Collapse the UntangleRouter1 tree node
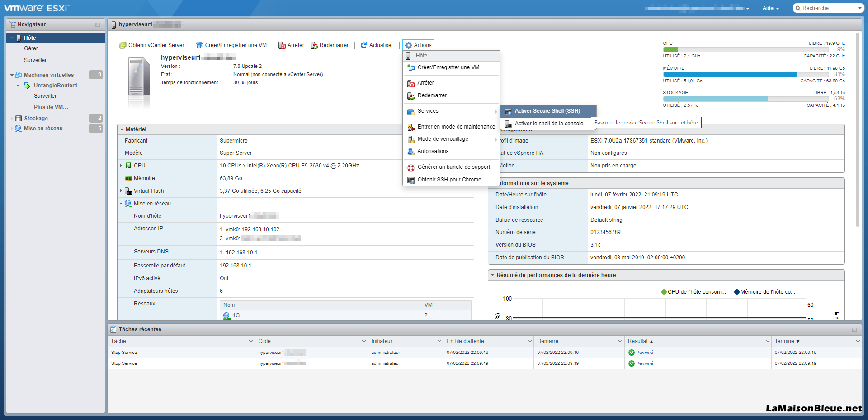Image resolution: width=868 pixels, height=420 pixels. (18, 86)
